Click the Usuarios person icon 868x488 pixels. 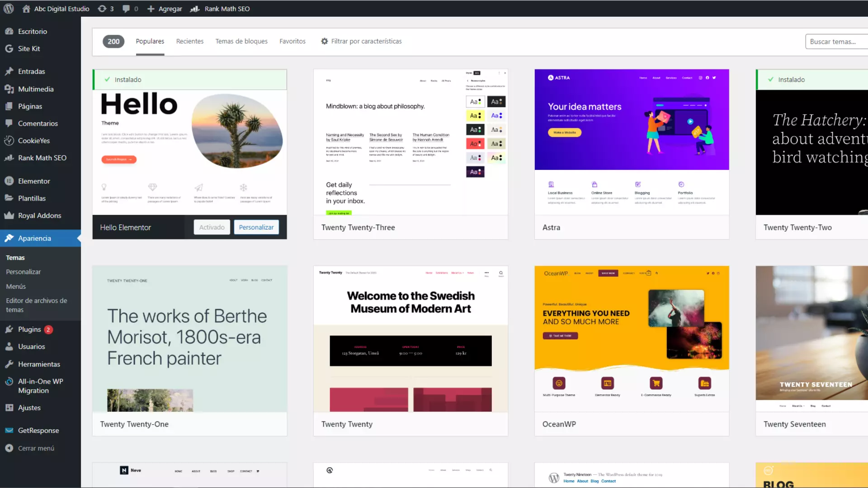pos(9,347)
